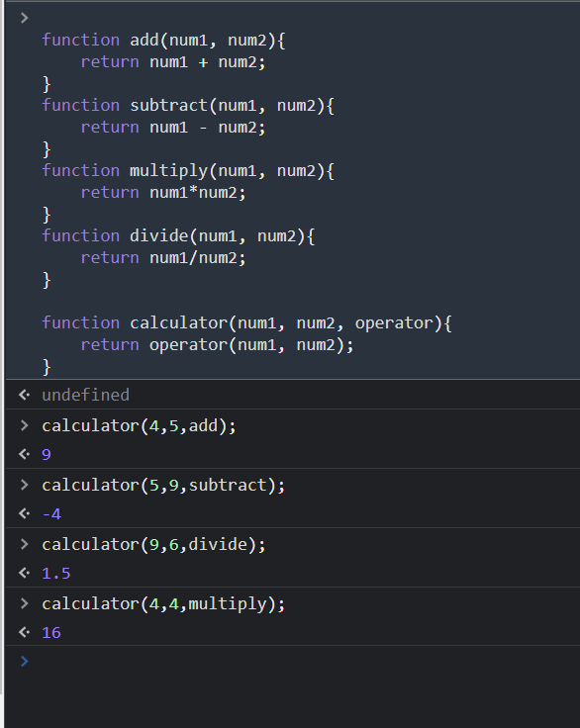Click 'return num1*num2;' line
Screen dimensions: 580x728
coord(163,193)
